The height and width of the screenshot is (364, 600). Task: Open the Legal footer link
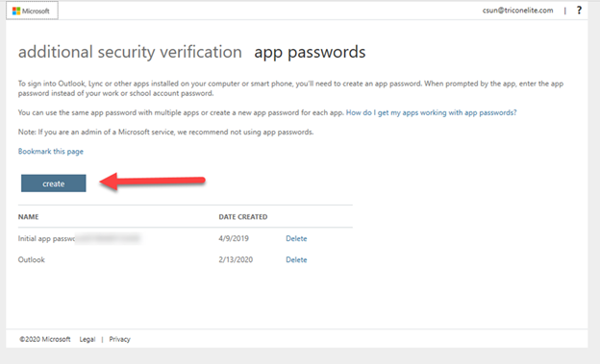tap(87, 339)
